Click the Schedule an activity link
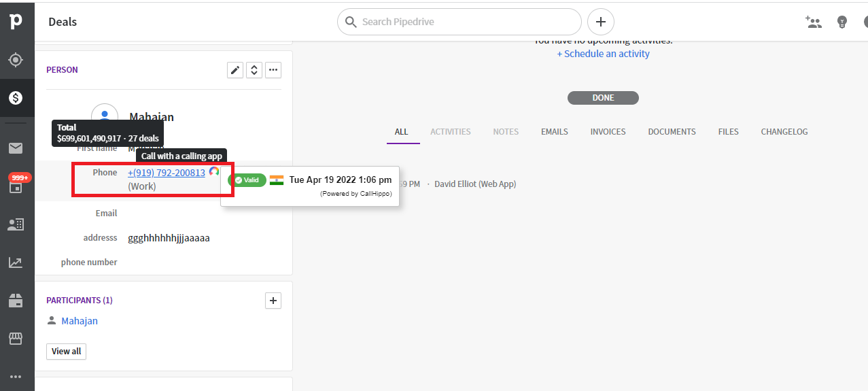The width and height of the screenshot is (868, 391). [607, 54]
